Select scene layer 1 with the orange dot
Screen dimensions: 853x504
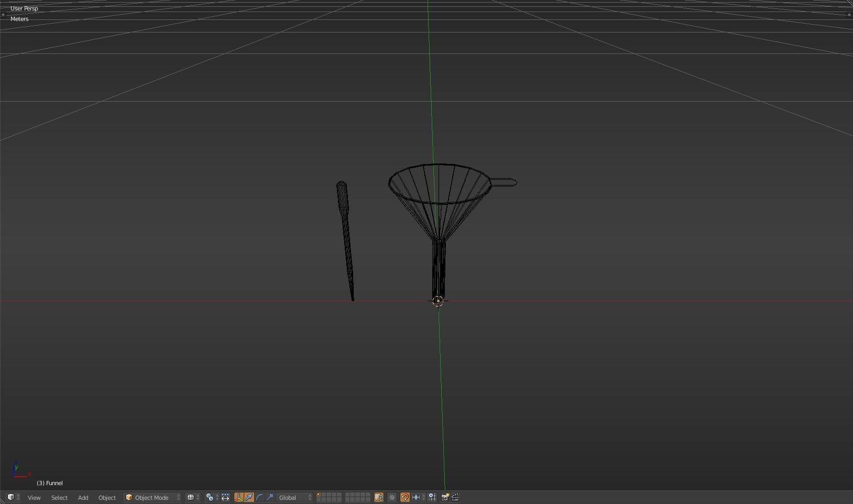coord(319,495)
